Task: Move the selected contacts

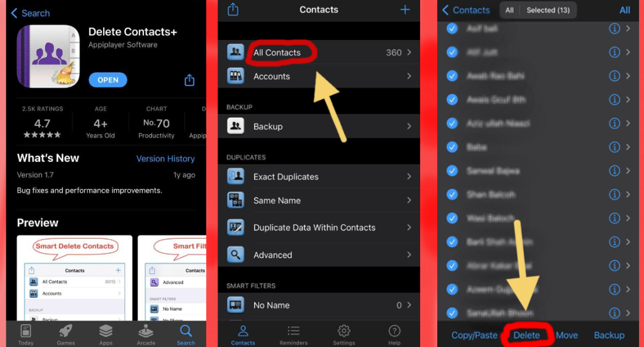Action: click(567, 335)
